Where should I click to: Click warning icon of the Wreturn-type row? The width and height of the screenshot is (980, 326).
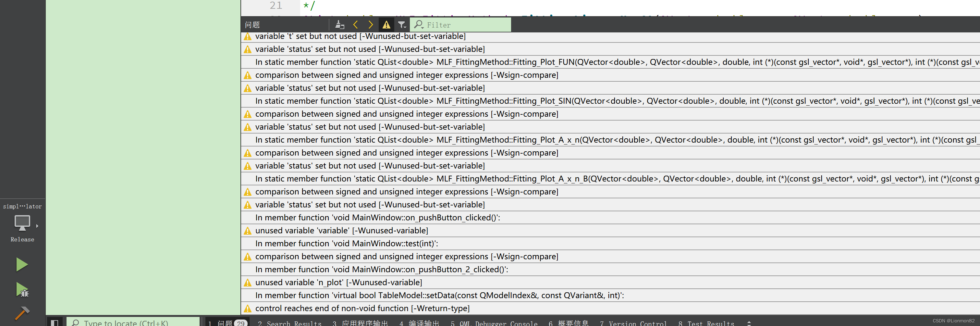(248, 309)
